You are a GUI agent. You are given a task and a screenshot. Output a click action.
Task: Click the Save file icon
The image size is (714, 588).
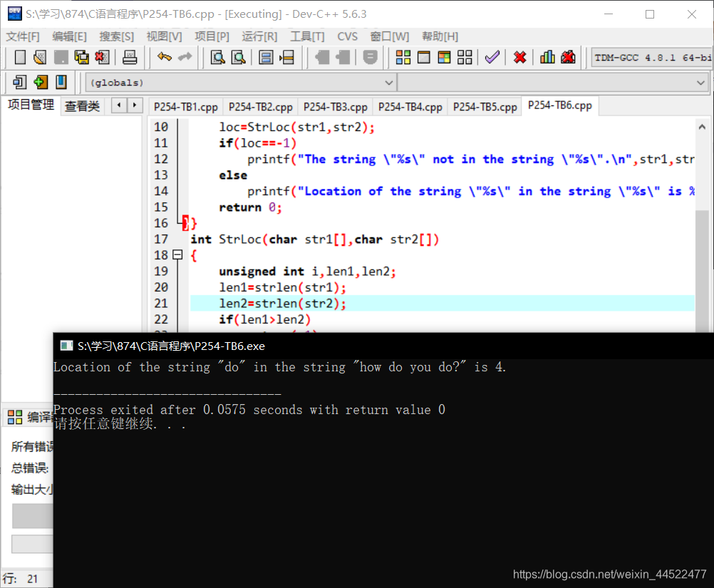[61, 58]
